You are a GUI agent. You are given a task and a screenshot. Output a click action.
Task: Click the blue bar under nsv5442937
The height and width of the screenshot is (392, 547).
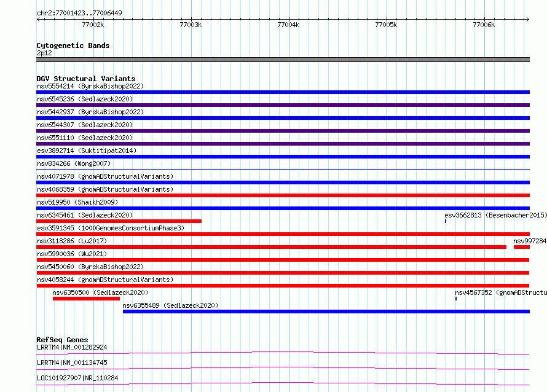coord(283,118)
